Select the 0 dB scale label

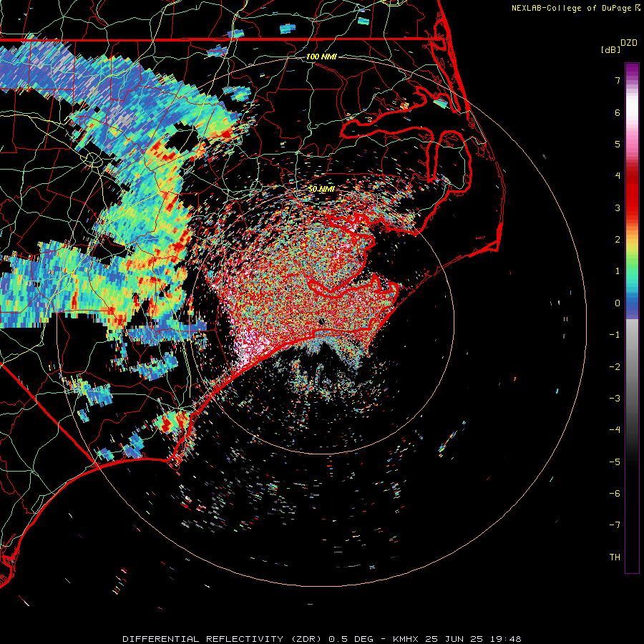618,303
